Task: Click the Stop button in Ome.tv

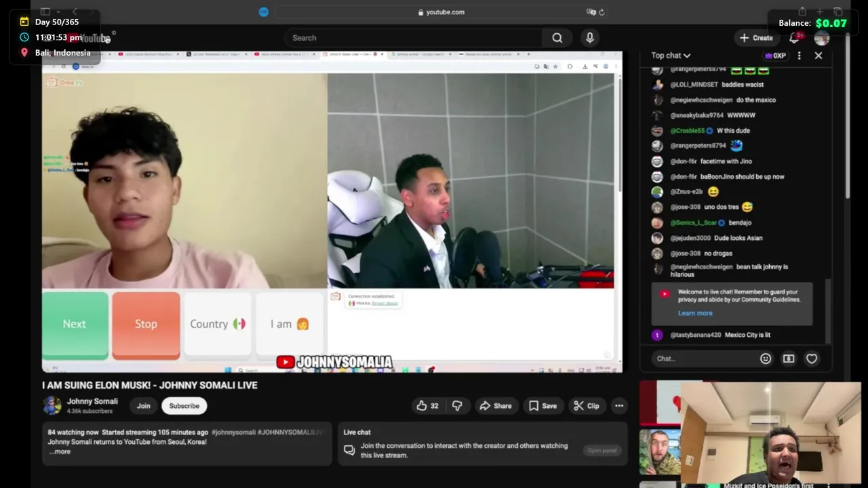Action: [146, 324]
